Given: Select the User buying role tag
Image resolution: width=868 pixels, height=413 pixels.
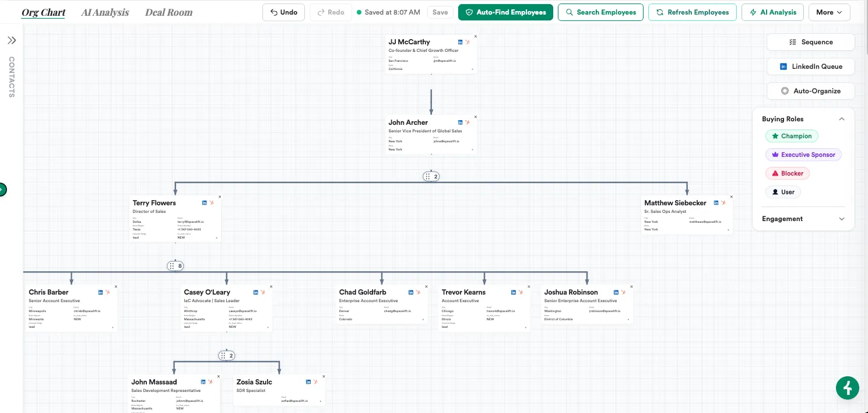Looking at the screenshot, I should click(783, 192).
